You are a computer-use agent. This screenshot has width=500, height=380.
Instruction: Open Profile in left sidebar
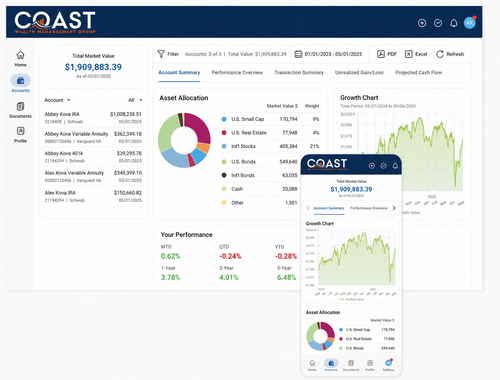pyautogui.click(x=20, y=135)
